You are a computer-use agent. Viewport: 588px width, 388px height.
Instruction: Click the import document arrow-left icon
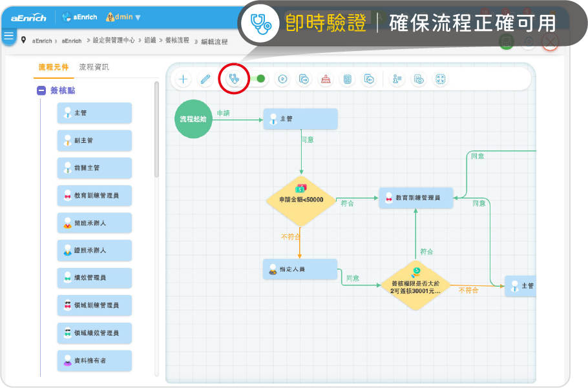point(369,79)
